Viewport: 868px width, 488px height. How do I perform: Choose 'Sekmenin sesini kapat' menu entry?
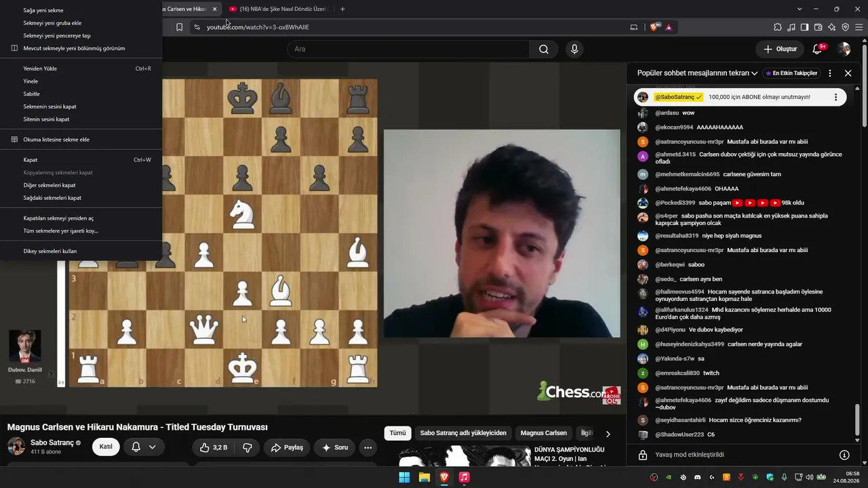[x=81, y=106]
